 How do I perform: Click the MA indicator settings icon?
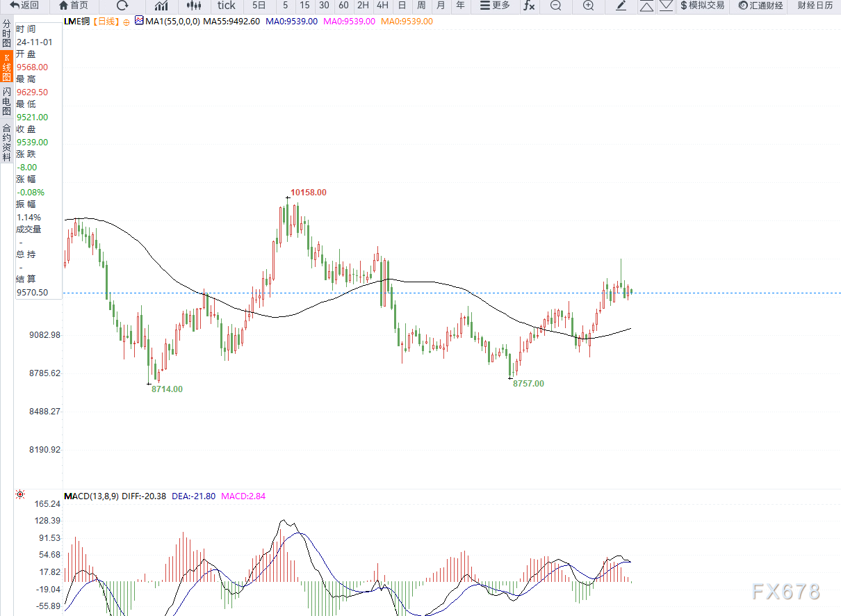139,22
